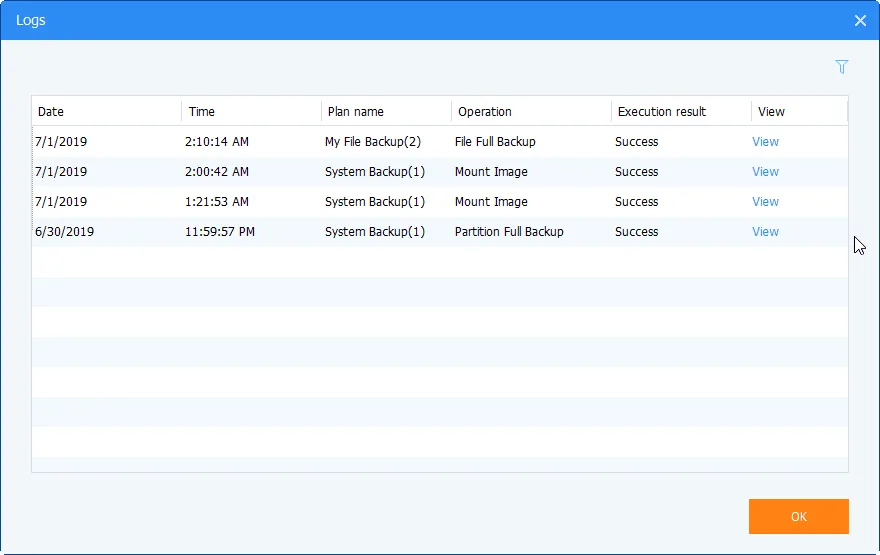
Task: Click the My File Backup(2) plan name
Action: click(x=373, y=141)
